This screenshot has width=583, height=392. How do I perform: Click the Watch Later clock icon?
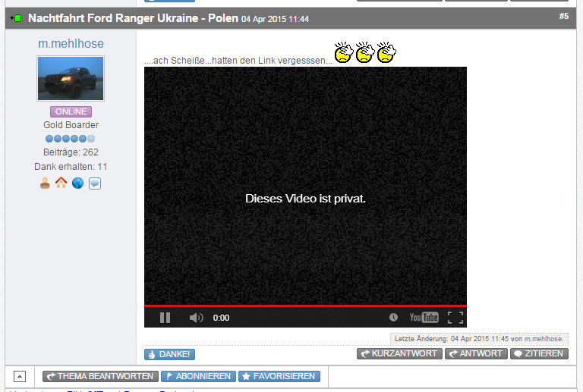coord(393,318)
